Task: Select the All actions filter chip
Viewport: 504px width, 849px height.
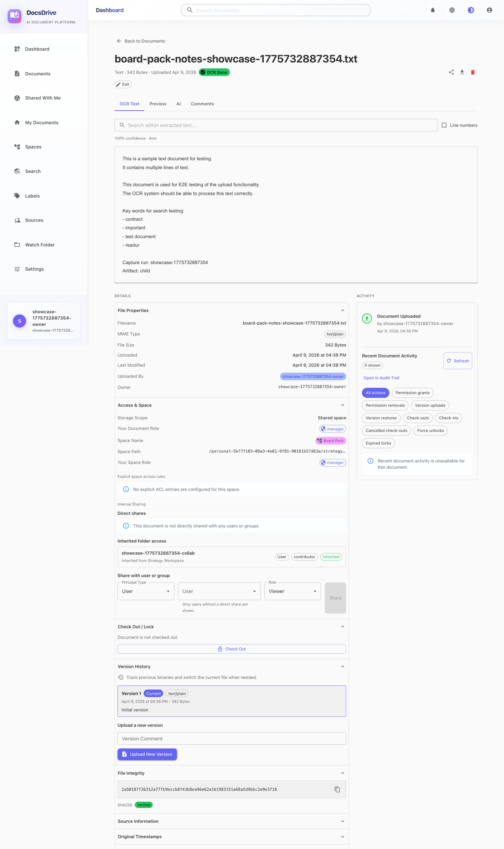Action: (375, 393)
